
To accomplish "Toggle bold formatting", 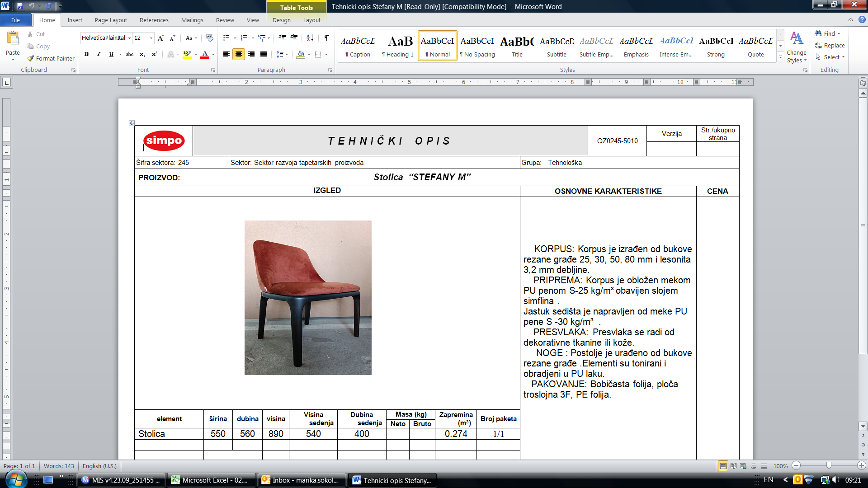I will [x=86, y=54].
